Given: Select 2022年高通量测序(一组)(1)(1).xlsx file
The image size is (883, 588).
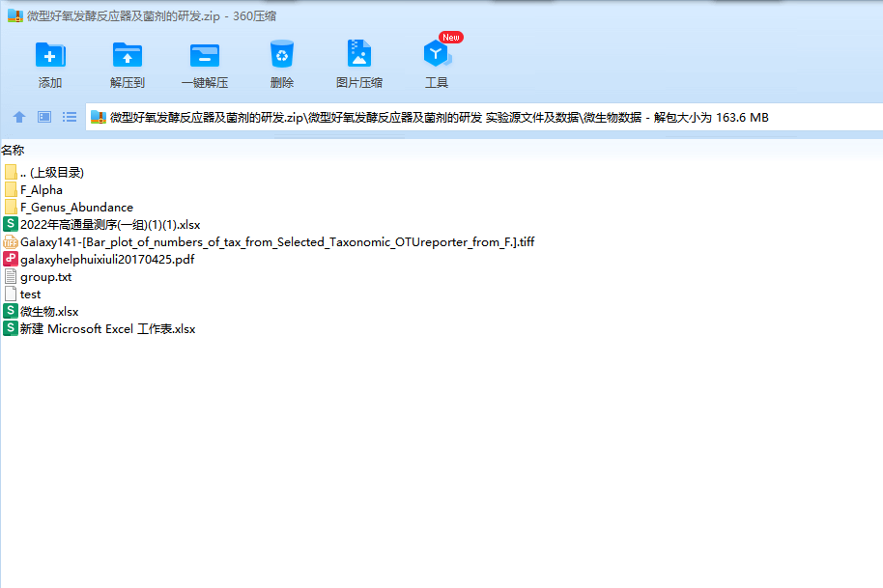Looking at the screenshot, I should coord(110,225).
